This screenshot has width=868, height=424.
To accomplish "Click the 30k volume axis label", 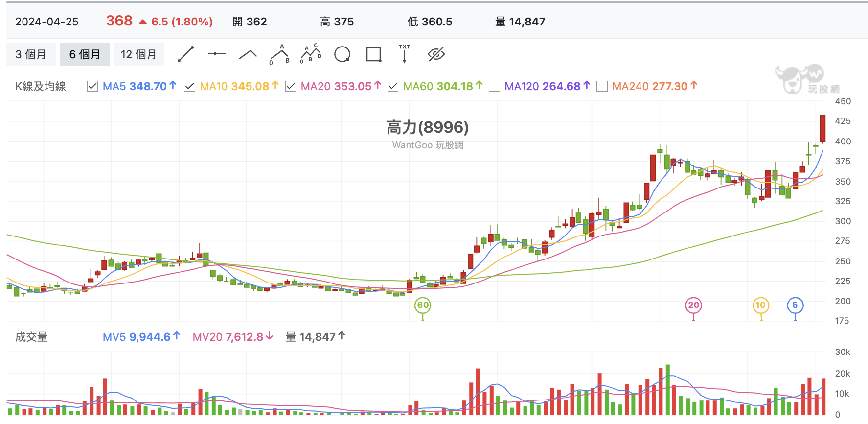I will click(843, 352).
